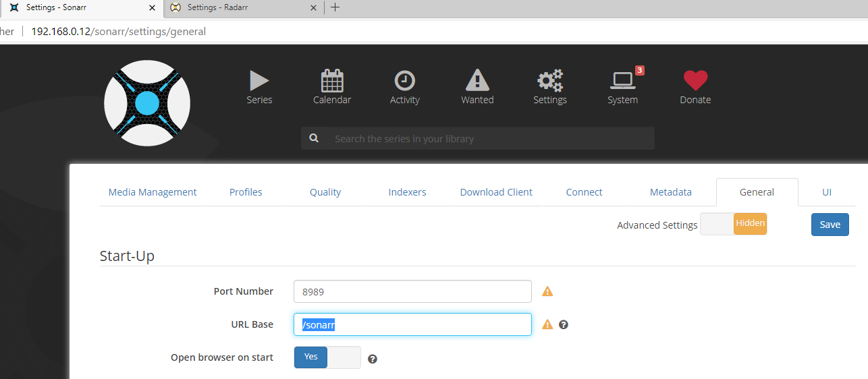Switch to the Quality tab

click(325, 192)
